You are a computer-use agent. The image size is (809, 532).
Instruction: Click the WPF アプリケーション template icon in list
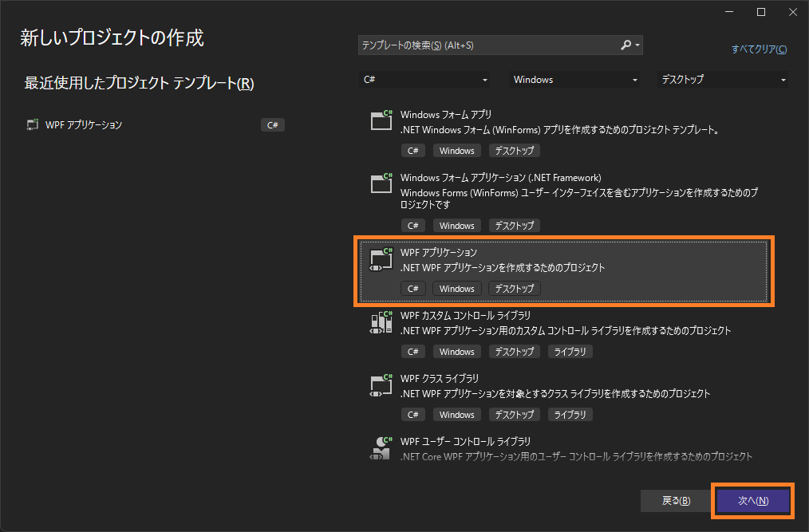[381, 258]
